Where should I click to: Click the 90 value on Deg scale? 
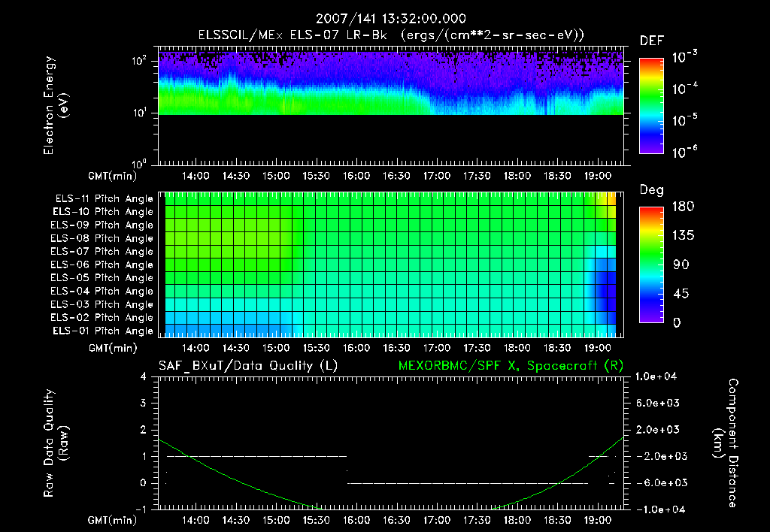[x=681, y=265]
